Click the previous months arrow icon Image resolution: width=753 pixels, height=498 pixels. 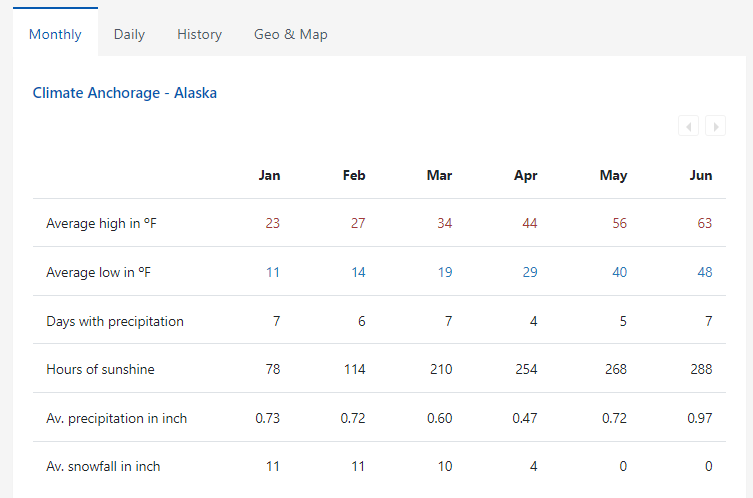688,126
